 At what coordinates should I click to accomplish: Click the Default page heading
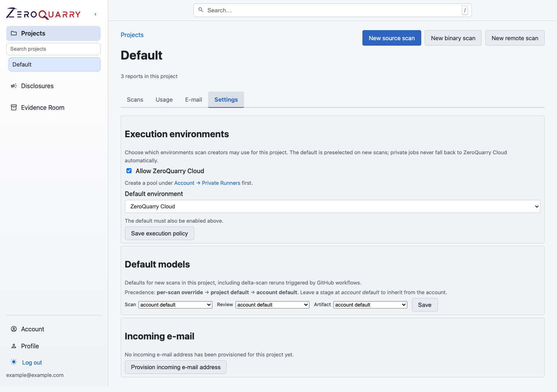pyautogui.click(x=142, y=55)
